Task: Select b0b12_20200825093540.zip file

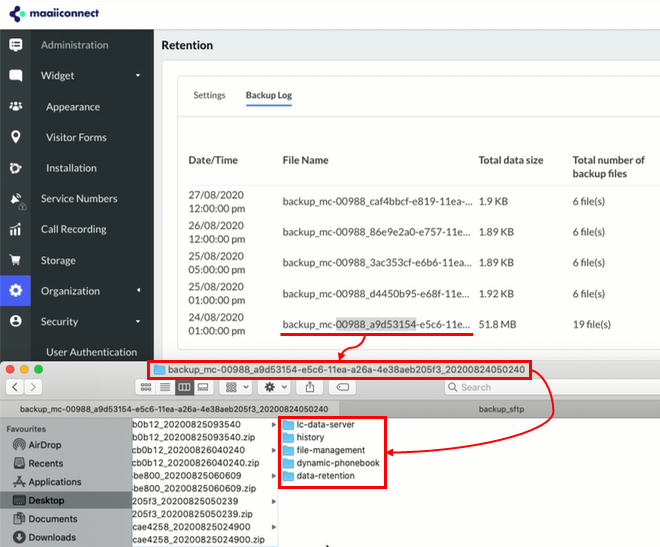Action: 194,437
